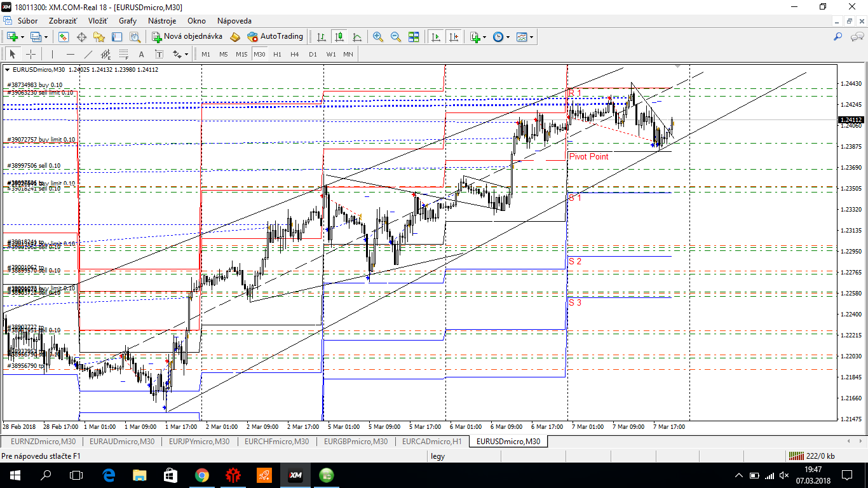Screen dimensions: 868x488
Task: Select the arrow cursor tool
Action: [x=12, y=54]
